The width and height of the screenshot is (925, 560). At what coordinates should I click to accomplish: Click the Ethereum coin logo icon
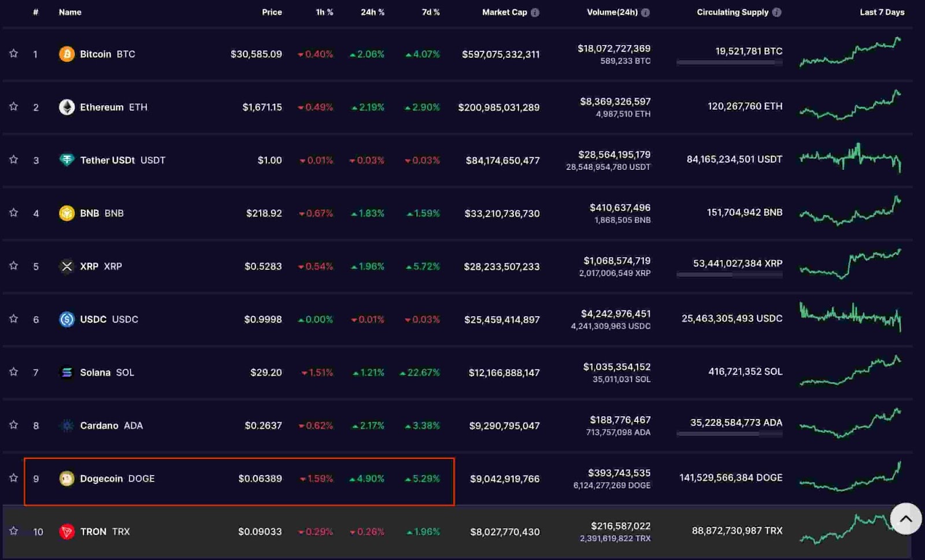[x=66, y=107]
